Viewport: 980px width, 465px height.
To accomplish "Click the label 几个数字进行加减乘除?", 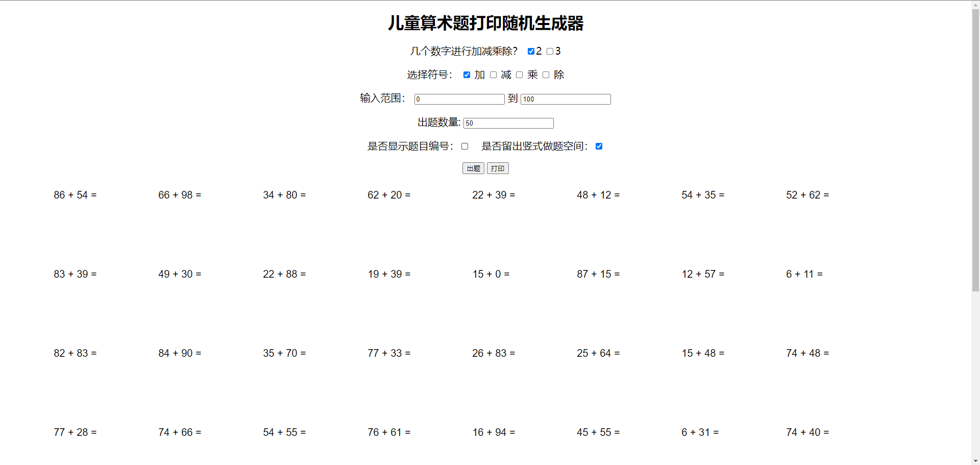I will (x=463, y=51).
